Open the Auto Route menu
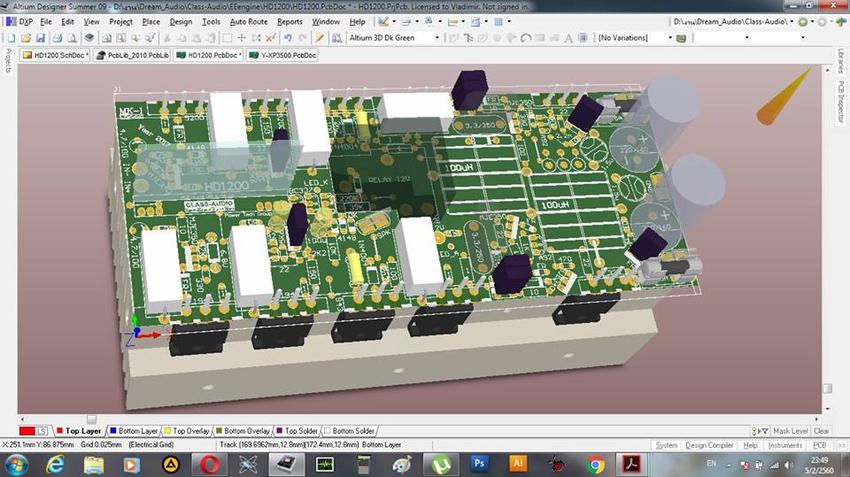The height and width of the screenshot is (477, 850). [x=249, y=22]
